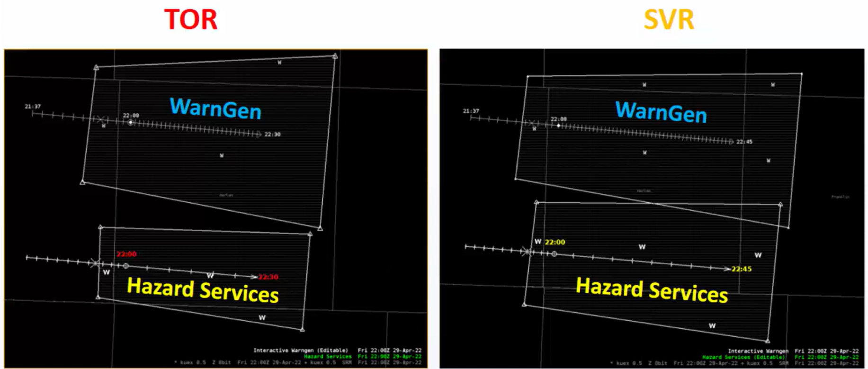Select top-left vertex of SVR Hazard Services polygon
868x369 pixels.
536,202
